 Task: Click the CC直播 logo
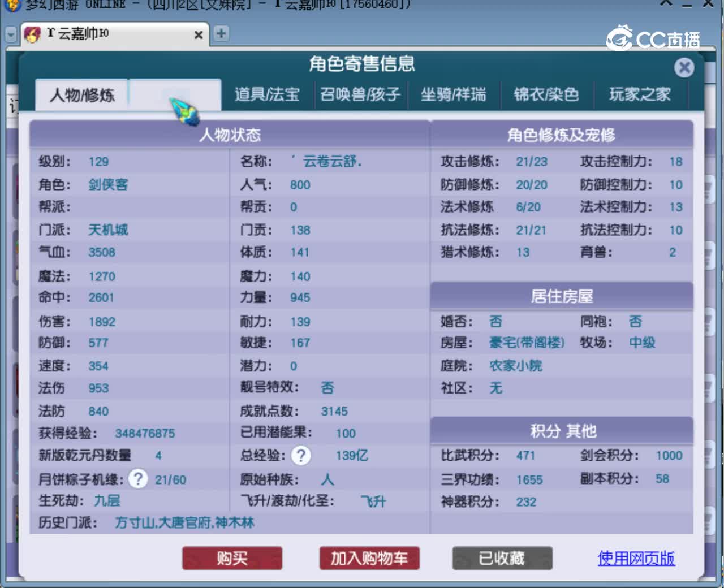(x=653, y=38)
